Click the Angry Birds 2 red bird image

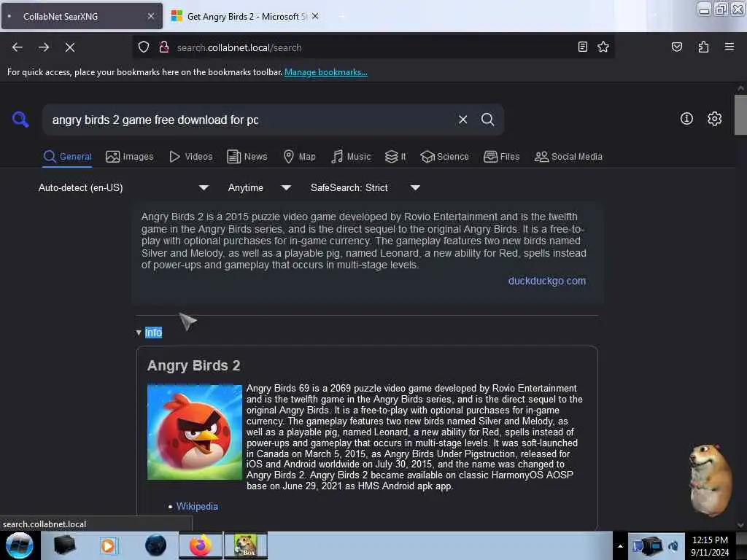[x=194, y=432]
